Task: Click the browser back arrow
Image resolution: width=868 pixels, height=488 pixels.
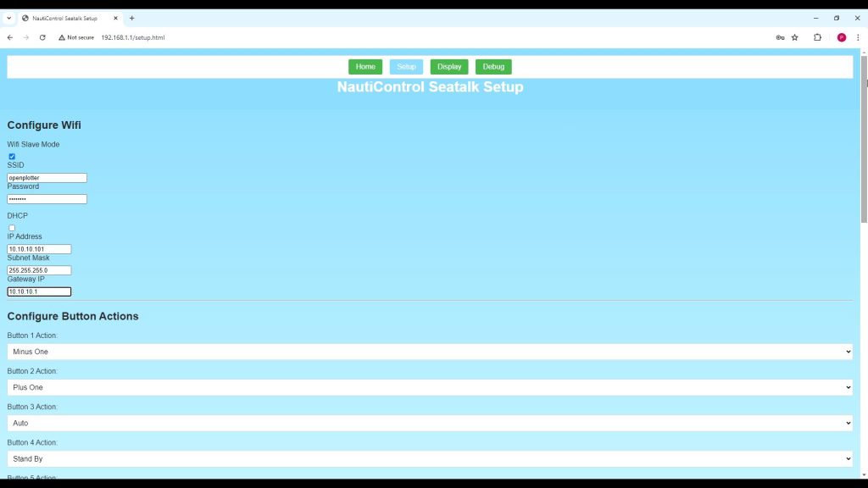Action: click(x=10, y=37)
